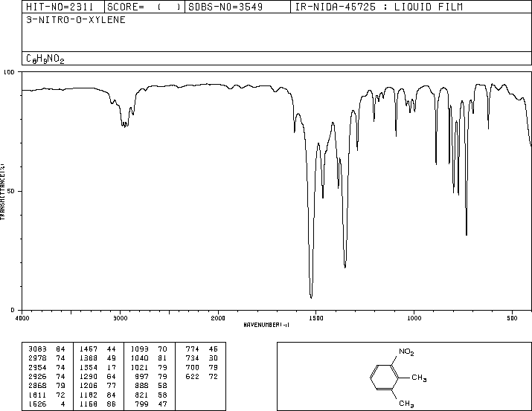Click the 0 transmittance axis label
Screen dimensions: 532x411
13,310
